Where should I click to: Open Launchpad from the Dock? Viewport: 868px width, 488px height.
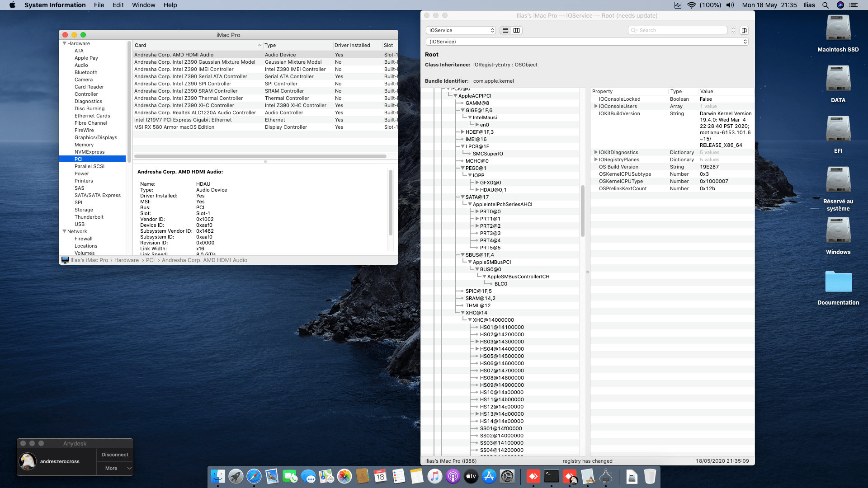click(x=236, y=476)
